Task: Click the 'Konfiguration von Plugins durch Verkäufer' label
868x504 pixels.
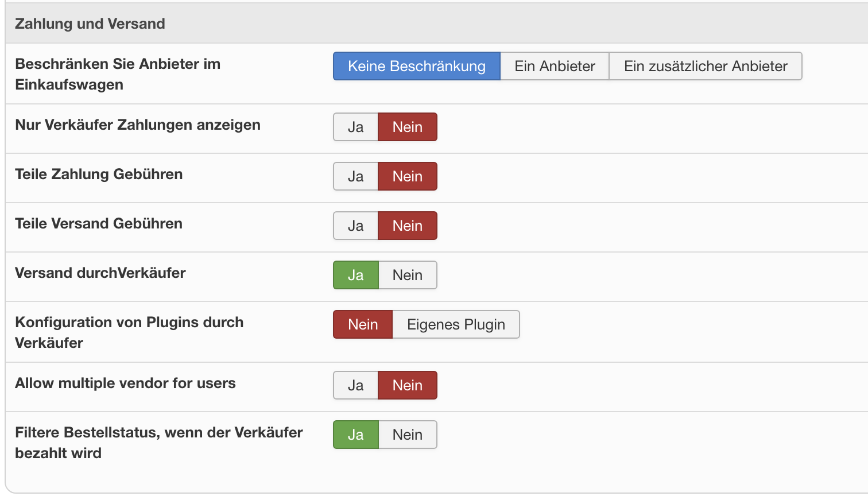Action: pos(129,332)
